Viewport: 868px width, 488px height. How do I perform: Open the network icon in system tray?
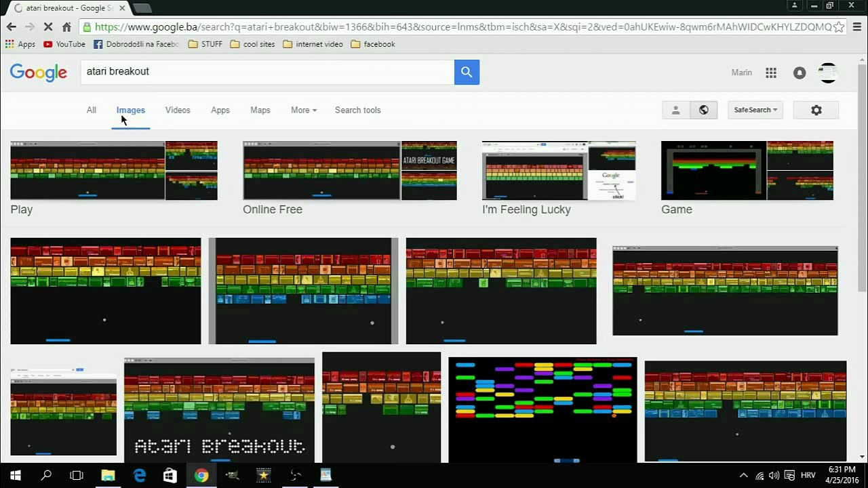[x=759, y=475]
